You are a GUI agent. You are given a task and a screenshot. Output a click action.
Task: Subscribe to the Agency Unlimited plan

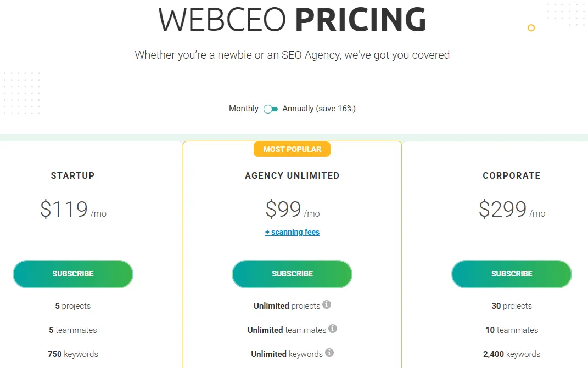pyautogui.click(x=292, y=274)
